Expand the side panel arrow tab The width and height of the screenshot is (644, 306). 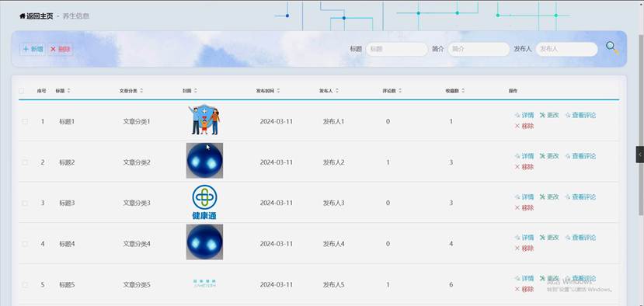tap(640, 155)
